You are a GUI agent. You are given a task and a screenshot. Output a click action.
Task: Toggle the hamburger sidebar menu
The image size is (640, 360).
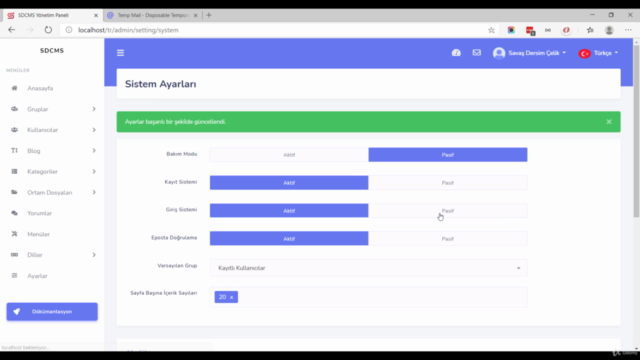(120, 53)
